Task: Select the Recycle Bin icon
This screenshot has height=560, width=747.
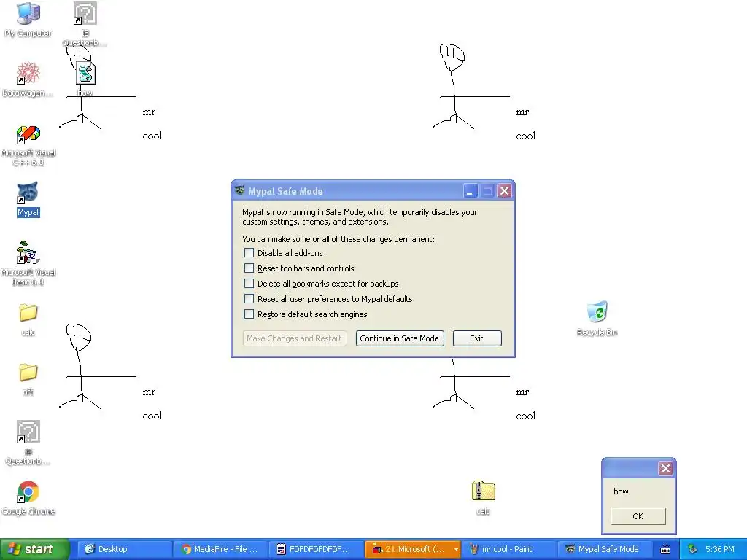Action: (x=597, y=312)
